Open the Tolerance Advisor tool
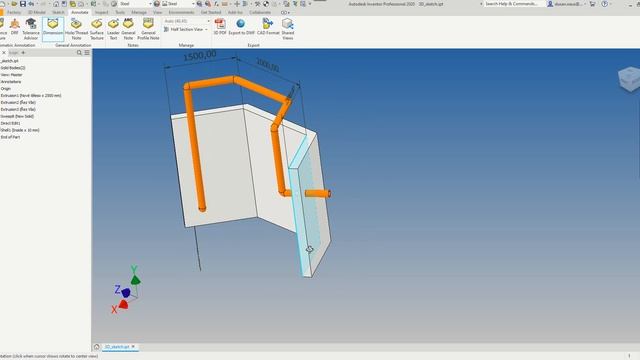The image size is (640, 360). point(31,29)
